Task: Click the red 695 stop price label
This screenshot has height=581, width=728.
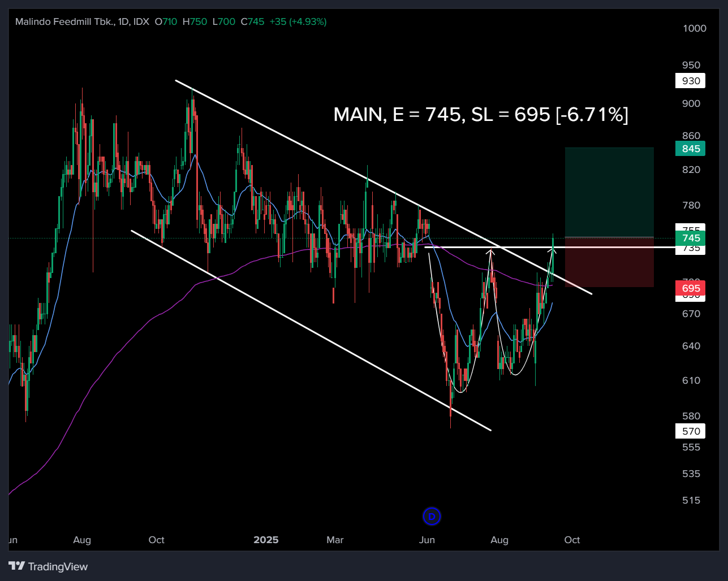Action: (691, 288)
